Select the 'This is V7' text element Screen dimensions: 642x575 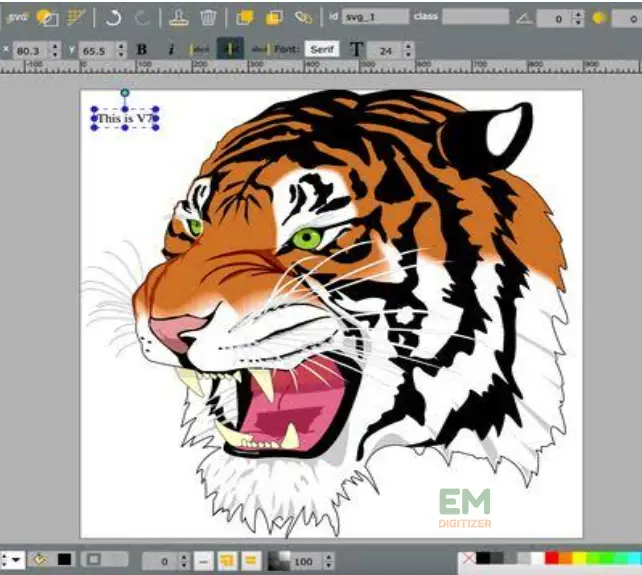125,119
